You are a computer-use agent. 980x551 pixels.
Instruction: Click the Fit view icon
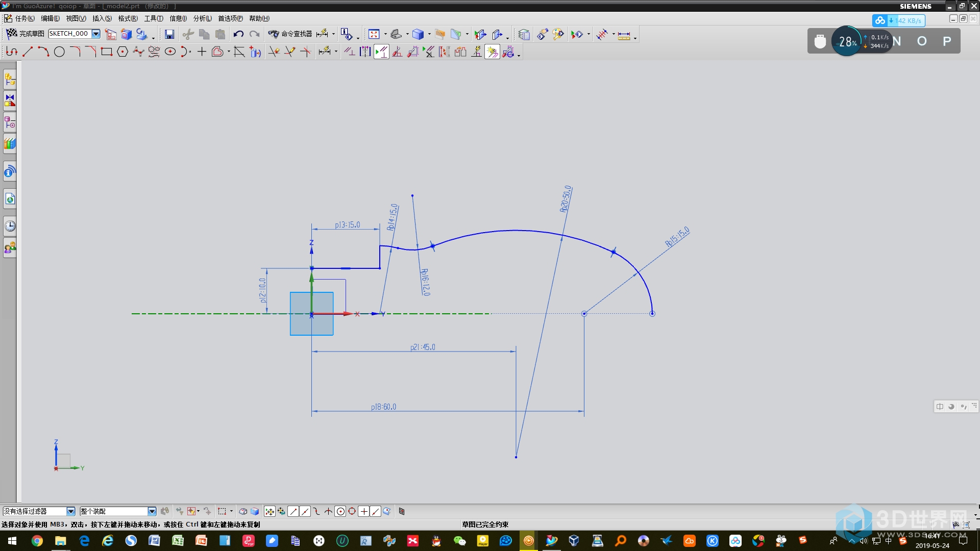point(374,34)
